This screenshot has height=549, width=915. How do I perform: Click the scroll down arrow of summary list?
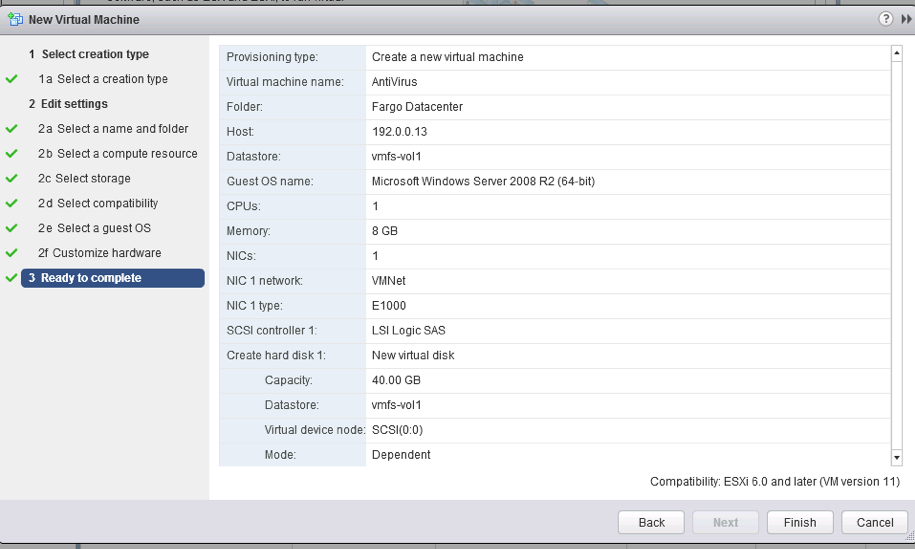point(897,457)
